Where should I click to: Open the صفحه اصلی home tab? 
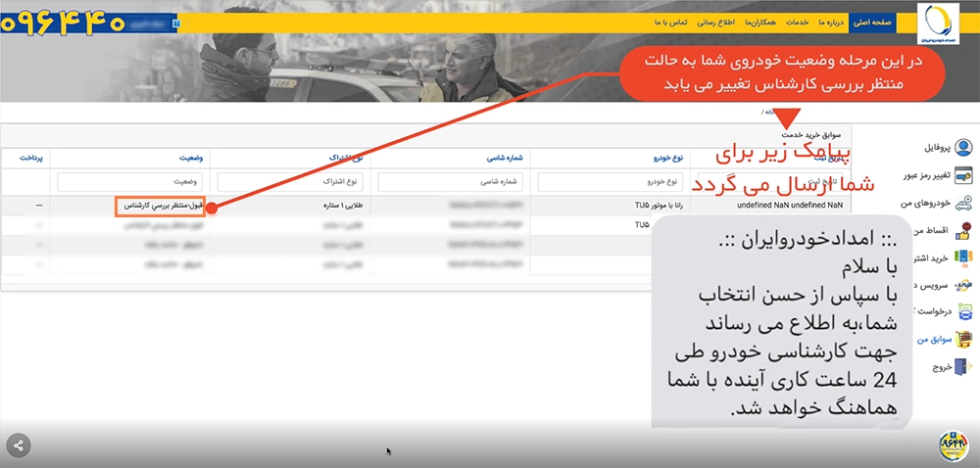click(x=872, y=22)
